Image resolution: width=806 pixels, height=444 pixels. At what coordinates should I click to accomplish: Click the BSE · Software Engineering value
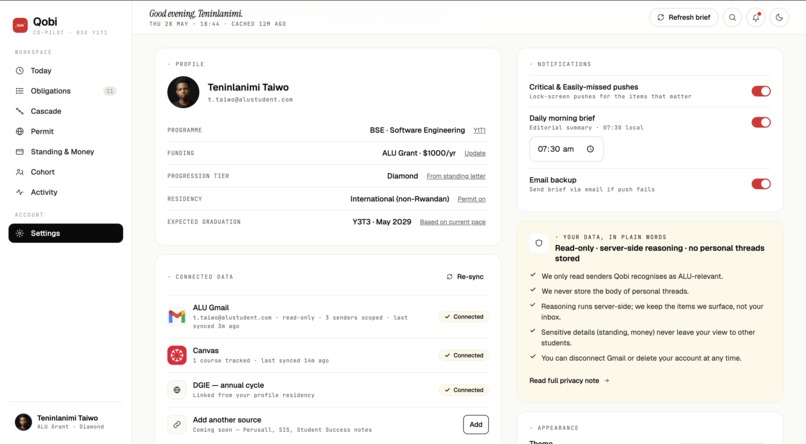(x=417, y=130)
